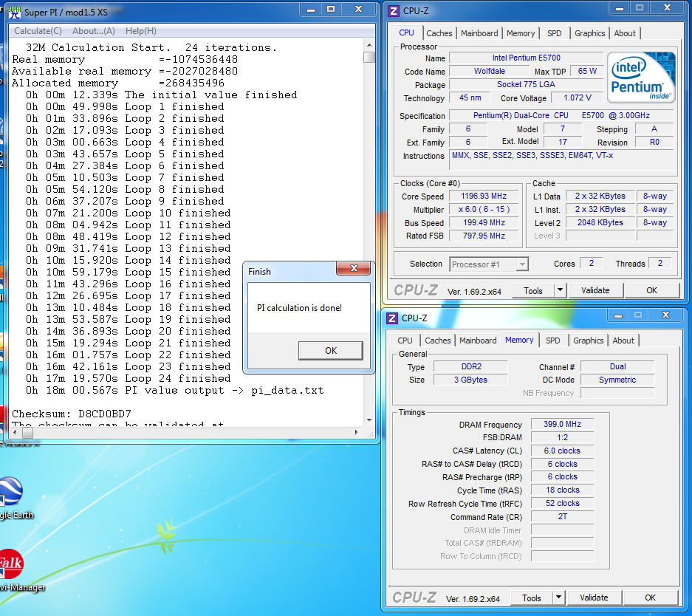Click the Checksum: D8CD0BD7 line
This screenshot has height=616, width=692.
coord(72,414)
